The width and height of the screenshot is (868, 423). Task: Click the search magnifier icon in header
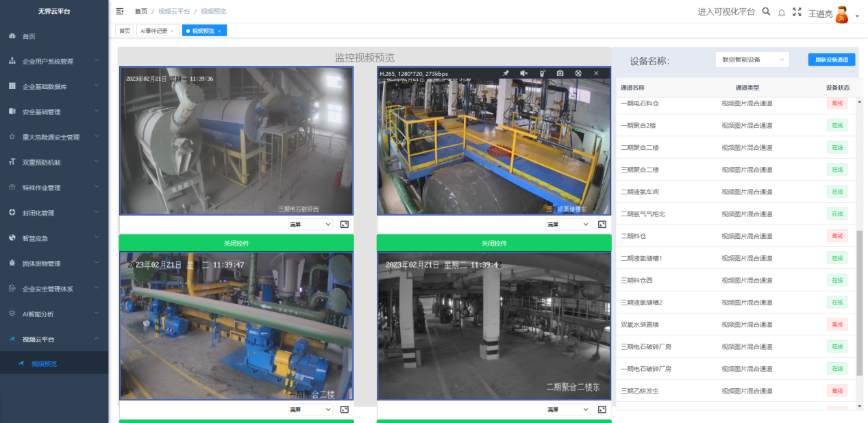point(766,12)
